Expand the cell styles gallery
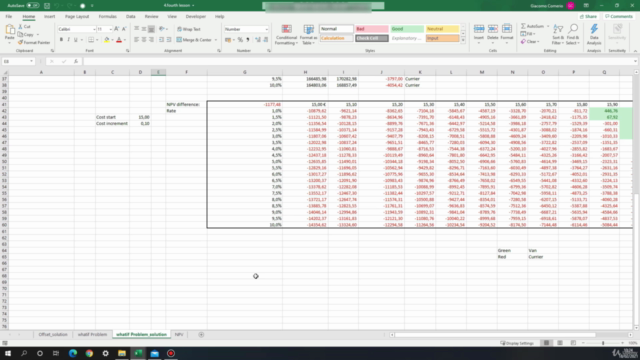The height and width of the screenshot is (360, 640). (x=463, y=40)
